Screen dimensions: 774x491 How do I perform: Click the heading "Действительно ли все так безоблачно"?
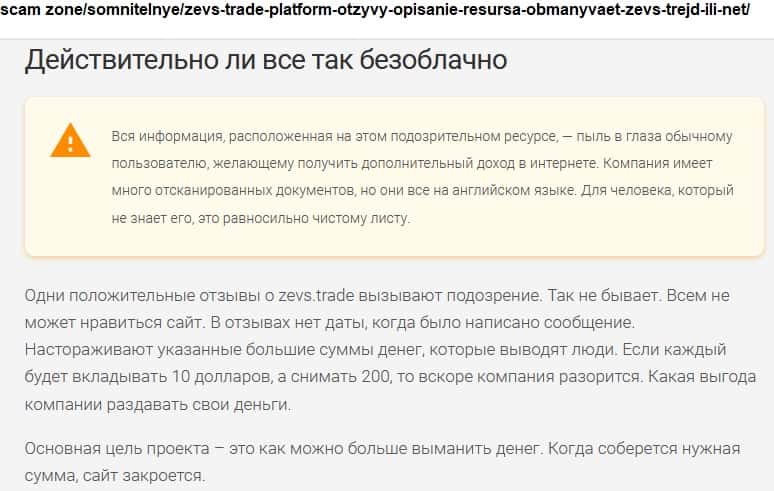266,60
